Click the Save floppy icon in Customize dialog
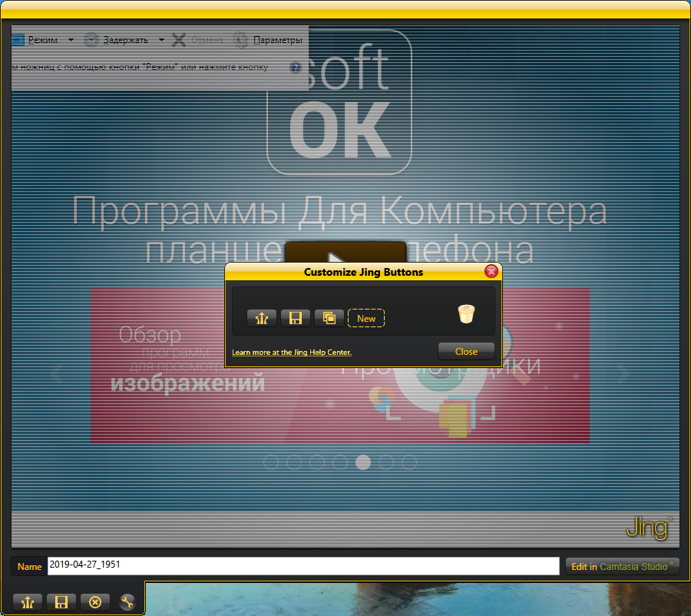The image size is (691, 616). (296, 318)
